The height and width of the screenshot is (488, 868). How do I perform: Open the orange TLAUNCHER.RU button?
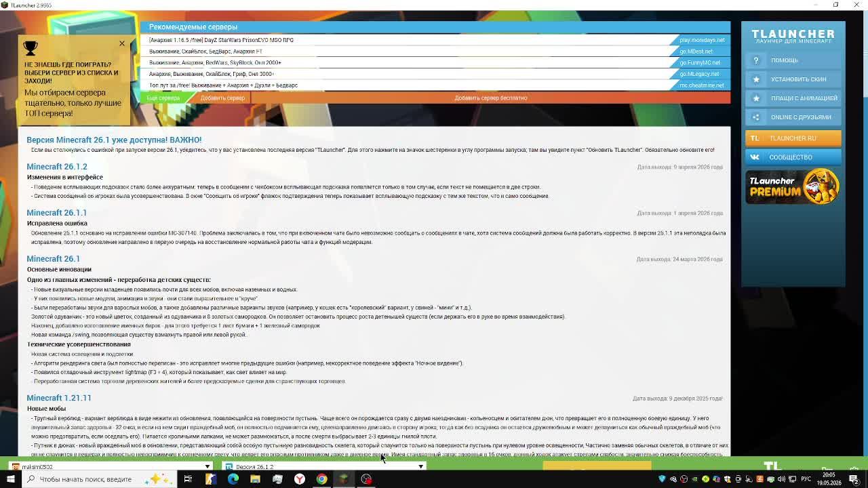pos(793,138)
